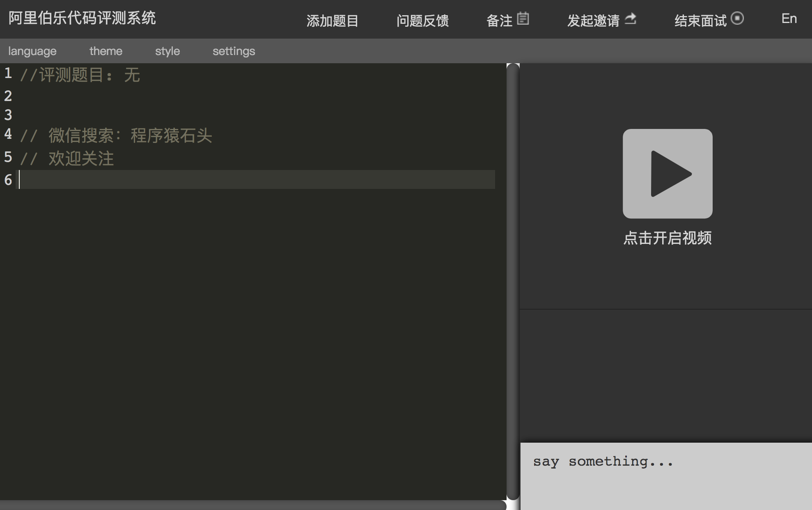The height and width of the screenshot is (510, 812).
Task: Select the settings tab option
Action: [x=233, y=51]
